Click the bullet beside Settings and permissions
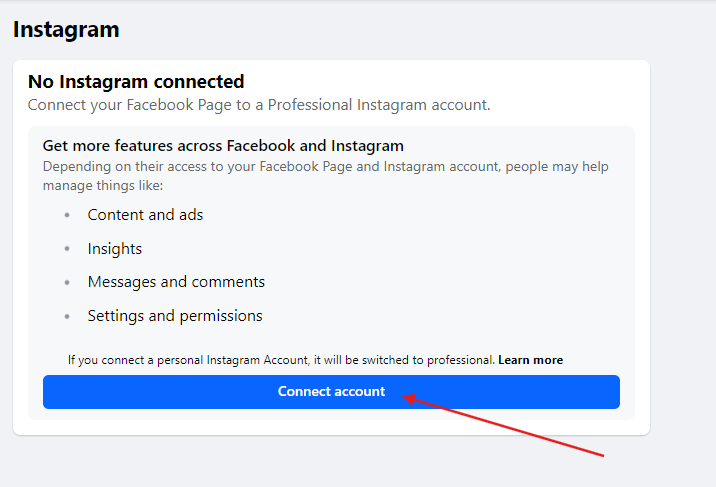 coord(67,316)
